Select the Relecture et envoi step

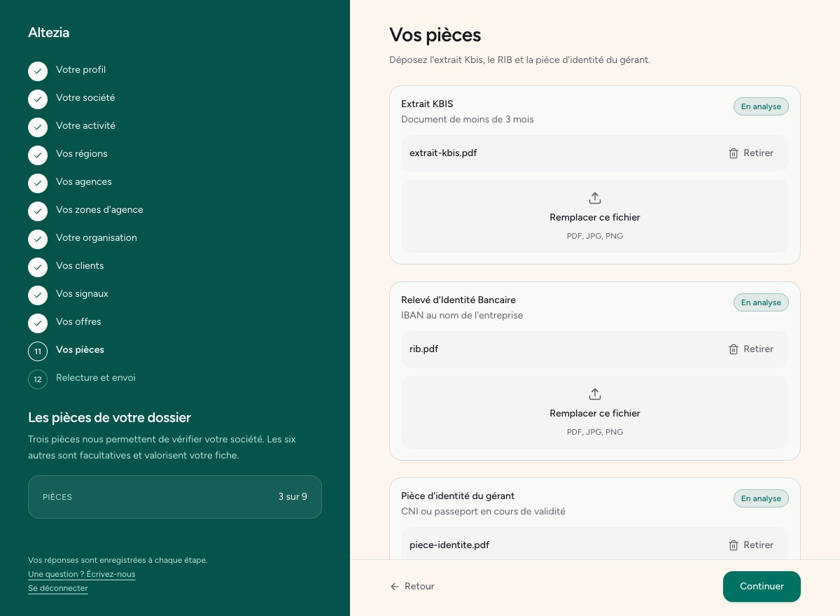point(96,378)
